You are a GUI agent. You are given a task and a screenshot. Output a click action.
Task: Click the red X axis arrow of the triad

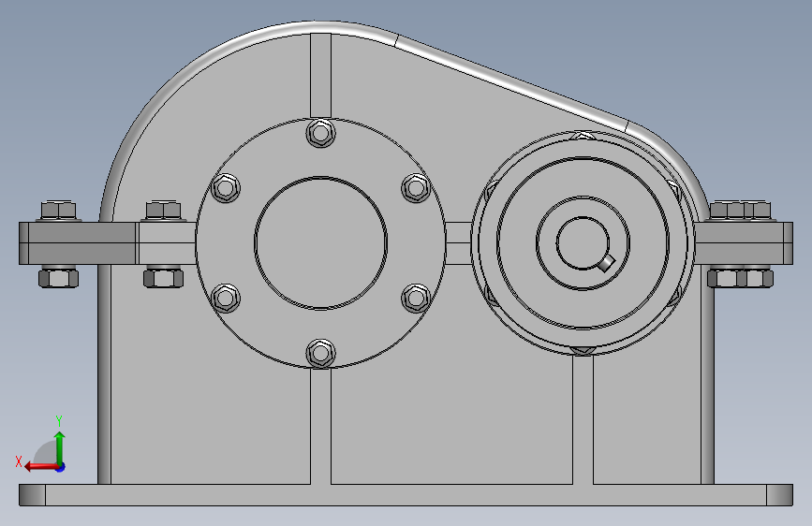40,467
